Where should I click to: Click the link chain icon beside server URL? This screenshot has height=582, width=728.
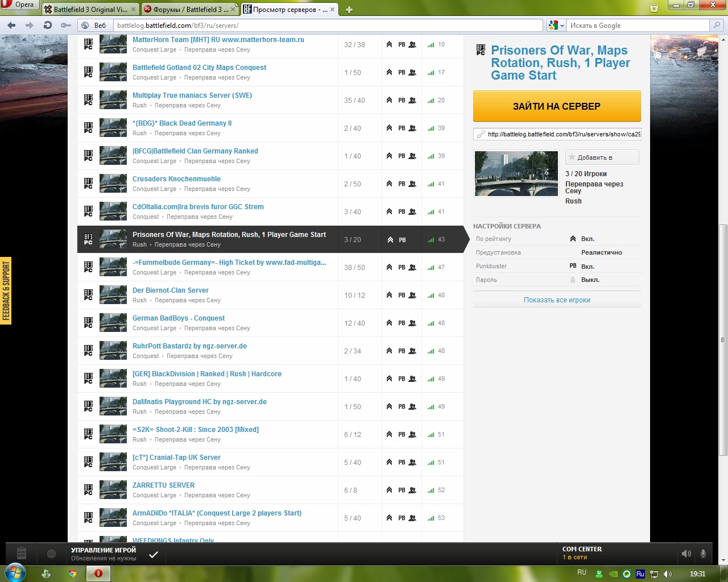(x=481, y=134)
